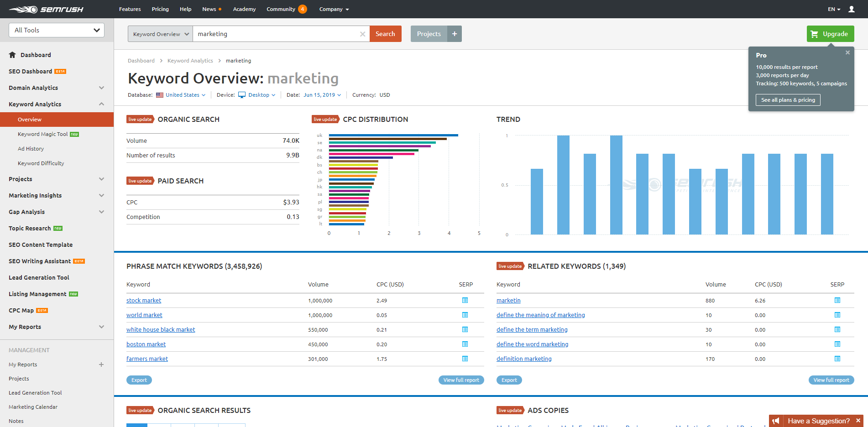The image size is (868, 427).
Task: Click the uk bar in CPC distribution
Action: [393, 135]
